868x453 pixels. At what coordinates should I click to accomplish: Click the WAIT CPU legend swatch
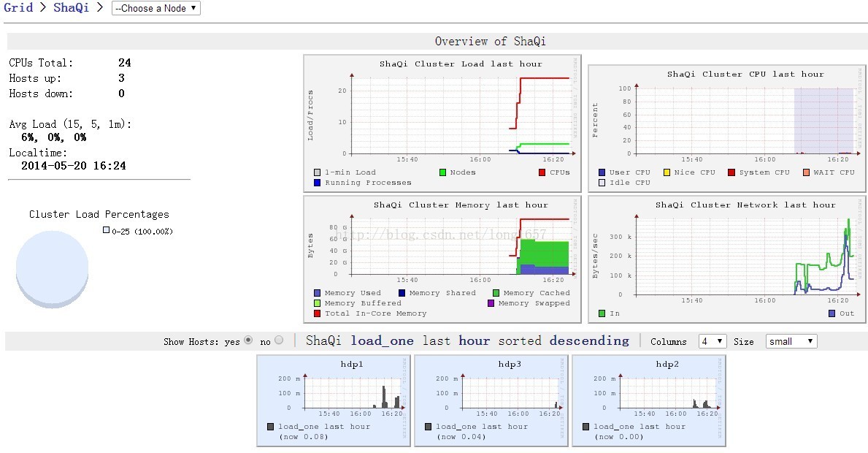pos(806,172)
